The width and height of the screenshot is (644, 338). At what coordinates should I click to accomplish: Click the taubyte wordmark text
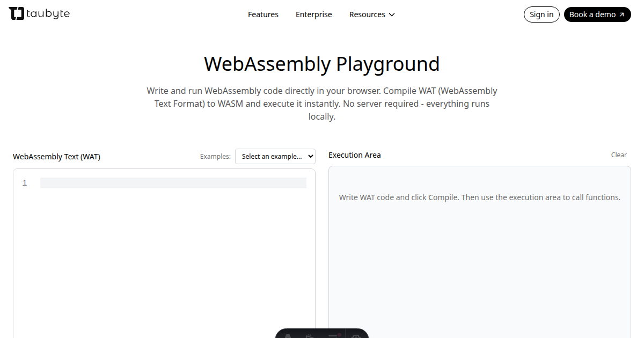(48, 14)
